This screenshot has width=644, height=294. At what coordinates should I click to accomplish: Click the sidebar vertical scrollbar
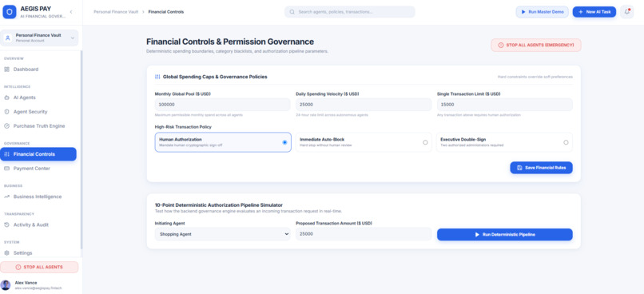[81, 150]
